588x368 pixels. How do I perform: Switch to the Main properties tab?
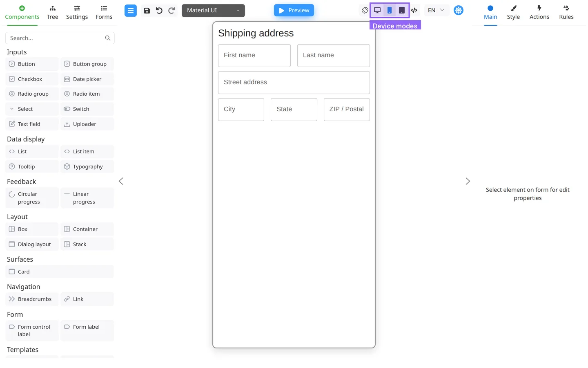[490, 13]
